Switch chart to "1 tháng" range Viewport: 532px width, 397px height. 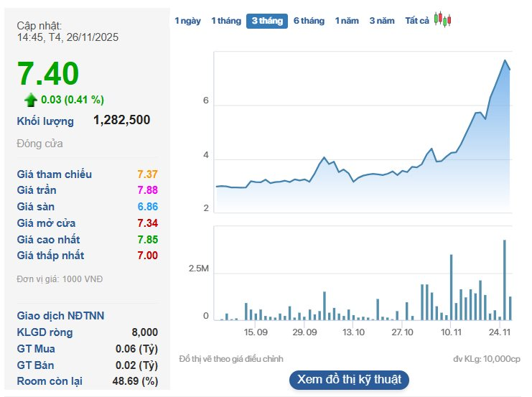225,21
